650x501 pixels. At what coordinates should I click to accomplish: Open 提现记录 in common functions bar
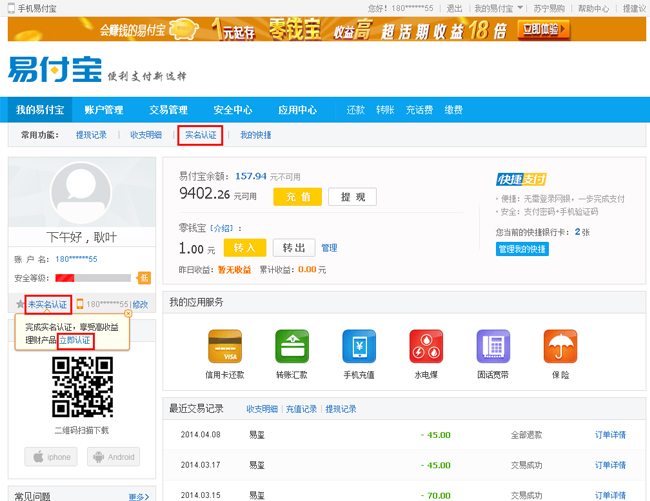coord(91,135)
